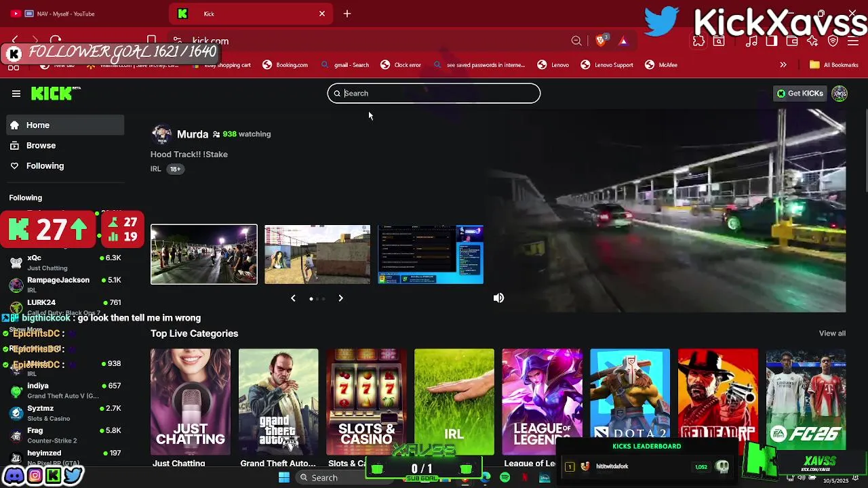This screenshot has width=868, height=488.
Task: Select the game screenshot stream thumbnail
Action: 317,254
